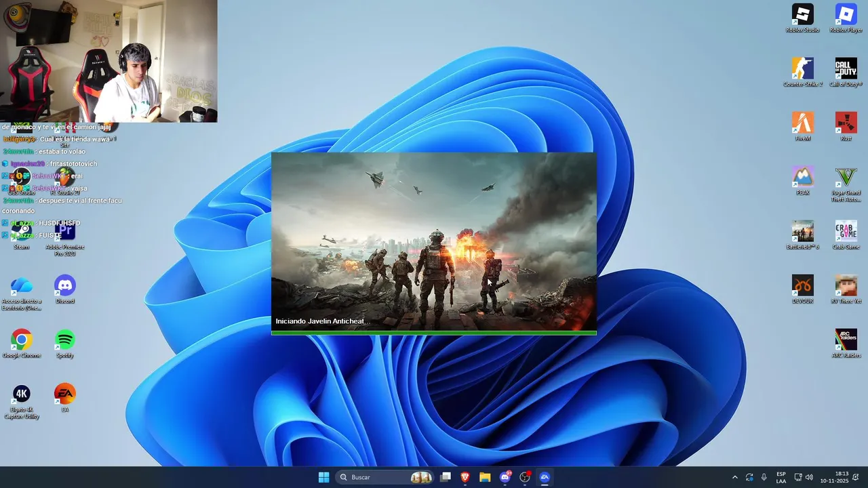The height and width of the screenshot is (488, 868).
Task: Select the Spotify desktop icon
Action: pyautogui.click(x=65, y=344)
